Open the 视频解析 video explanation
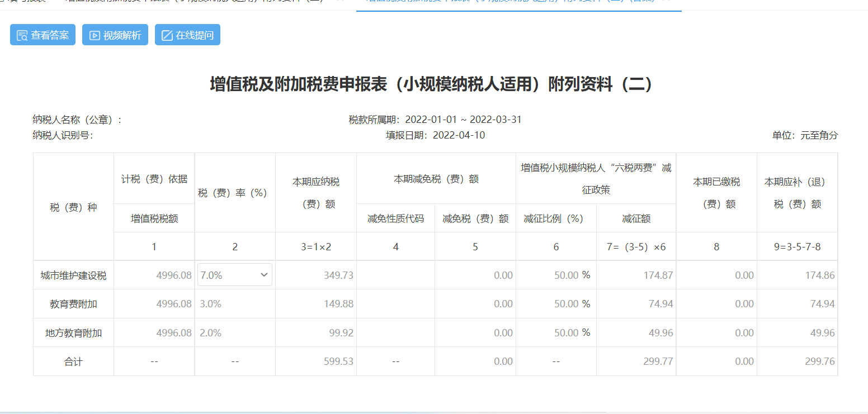Screen dimensions: 868x414 (x=115, y=35)
